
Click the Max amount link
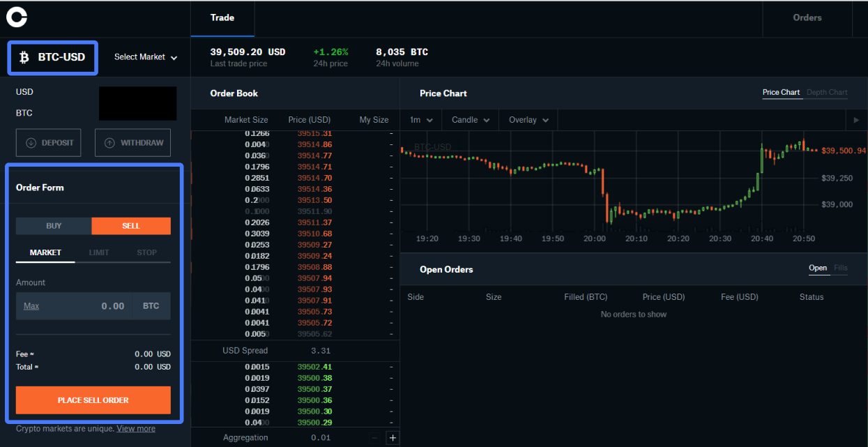point(31,306)
